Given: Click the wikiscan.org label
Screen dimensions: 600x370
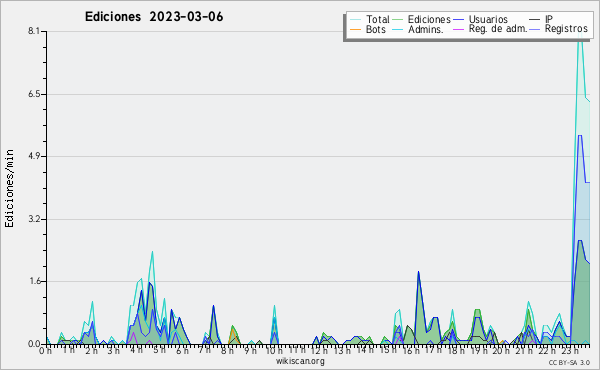Looking at the screenshot, I should [x=300, y=361].
